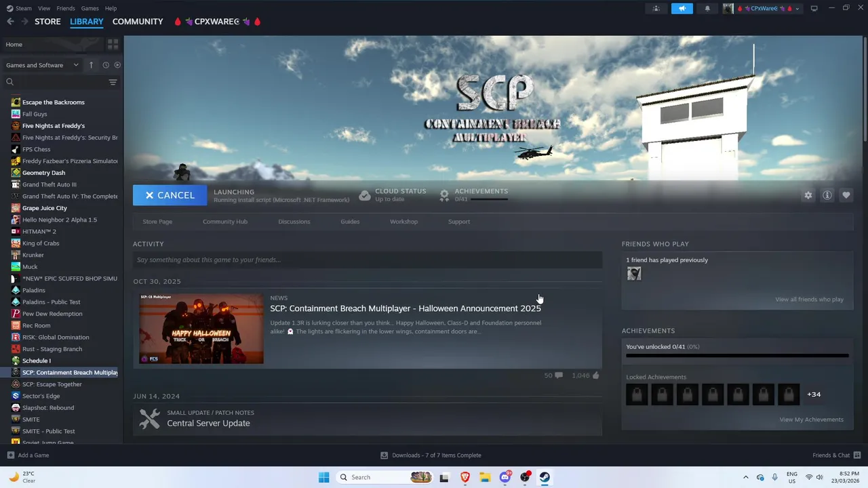
Task: Cancel the game launch
Action: (x=170, y=195)
